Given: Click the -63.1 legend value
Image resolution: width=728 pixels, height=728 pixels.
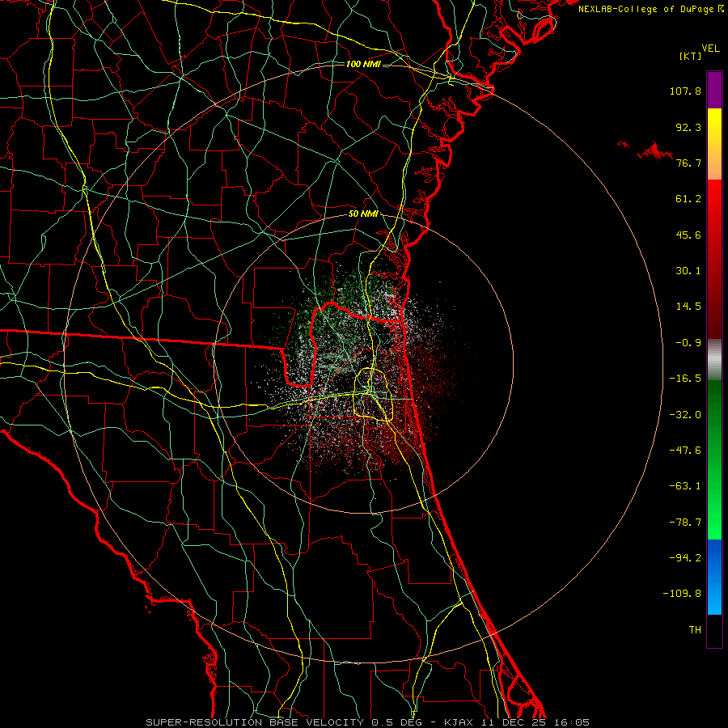Looking at the screenshot, I should (685, 486).
